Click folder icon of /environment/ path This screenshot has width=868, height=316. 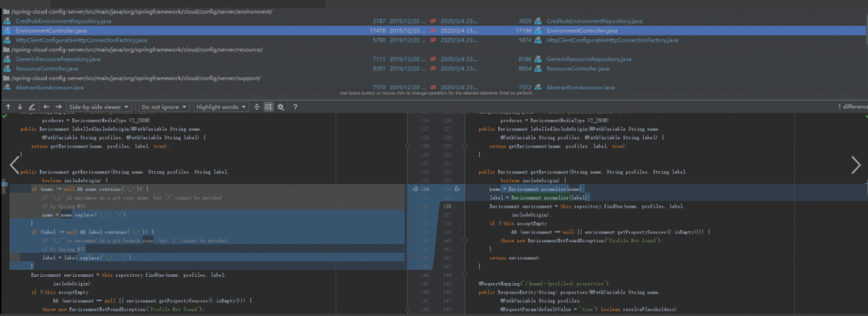(x=7, y=11)
